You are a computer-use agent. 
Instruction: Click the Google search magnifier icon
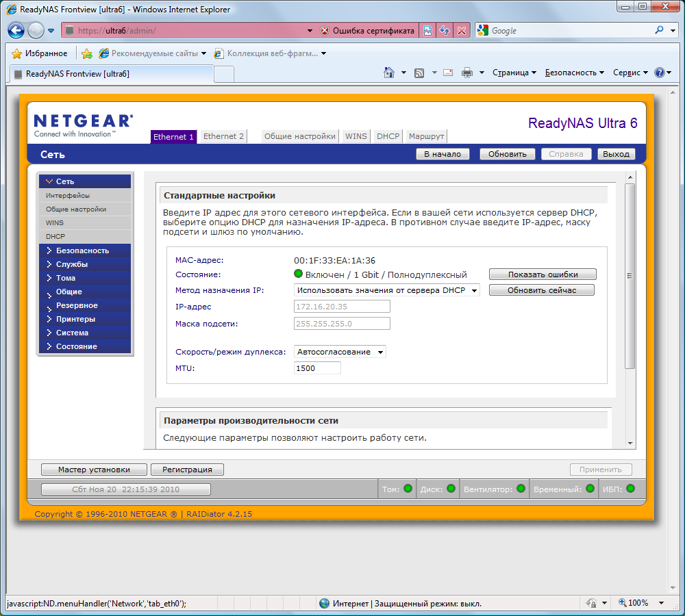click(x=660, y=30)
